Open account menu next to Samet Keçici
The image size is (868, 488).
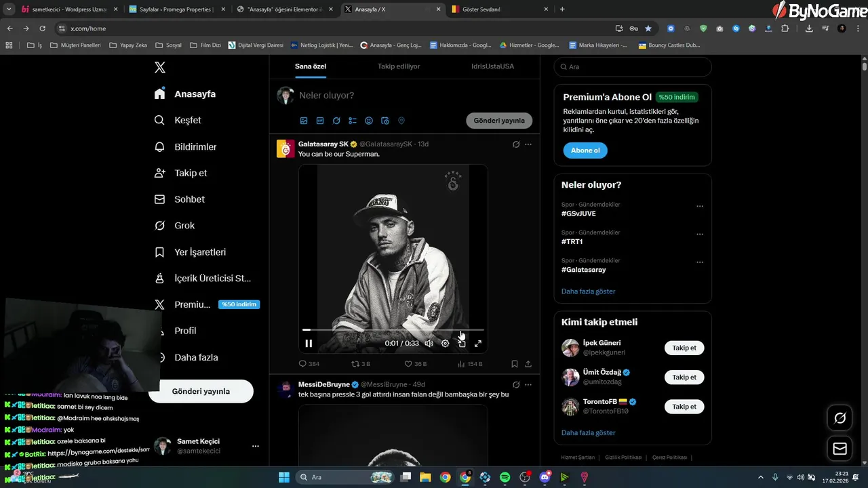(256, 446)
